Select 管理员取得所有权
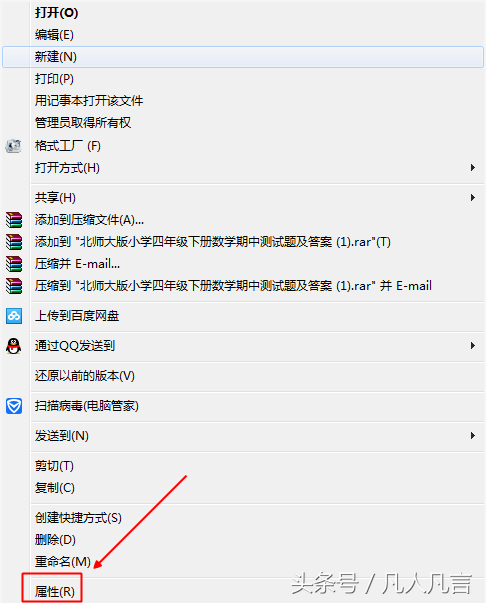486x603 pixels. [x=83, y=123]
